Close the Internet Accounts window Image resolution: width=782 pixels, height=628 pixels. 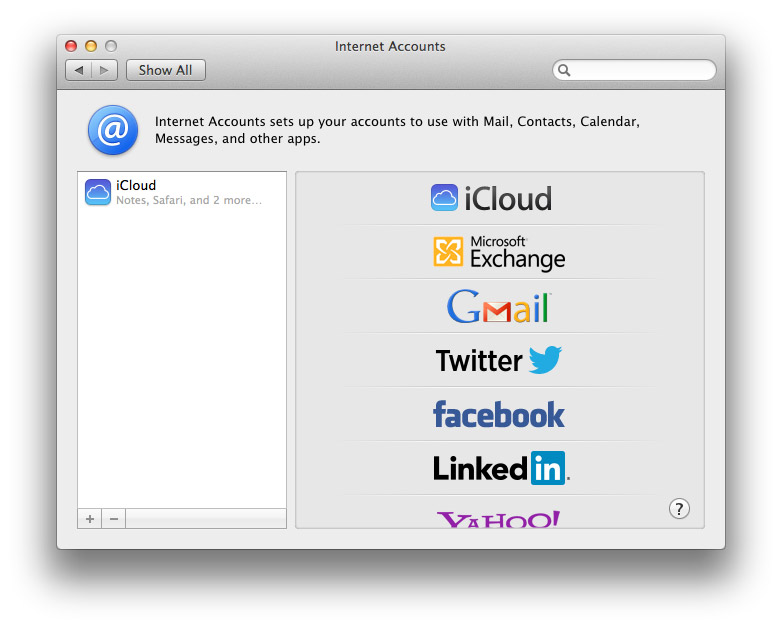[71, 46]
